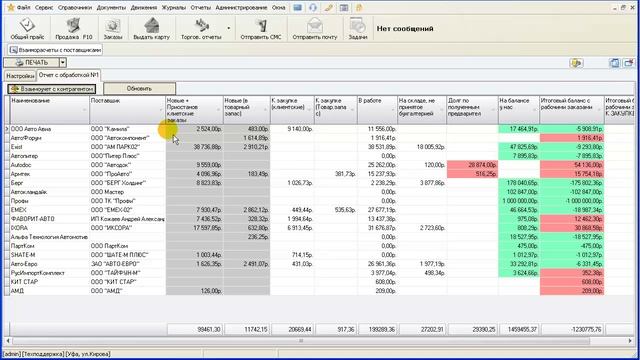Open the Поставщик column filter arrow

point(160,110)
